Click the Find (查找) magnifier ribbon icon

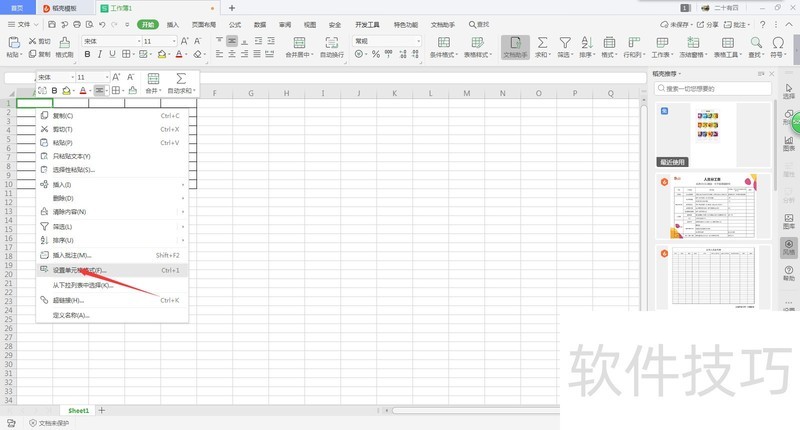(756, 42)
